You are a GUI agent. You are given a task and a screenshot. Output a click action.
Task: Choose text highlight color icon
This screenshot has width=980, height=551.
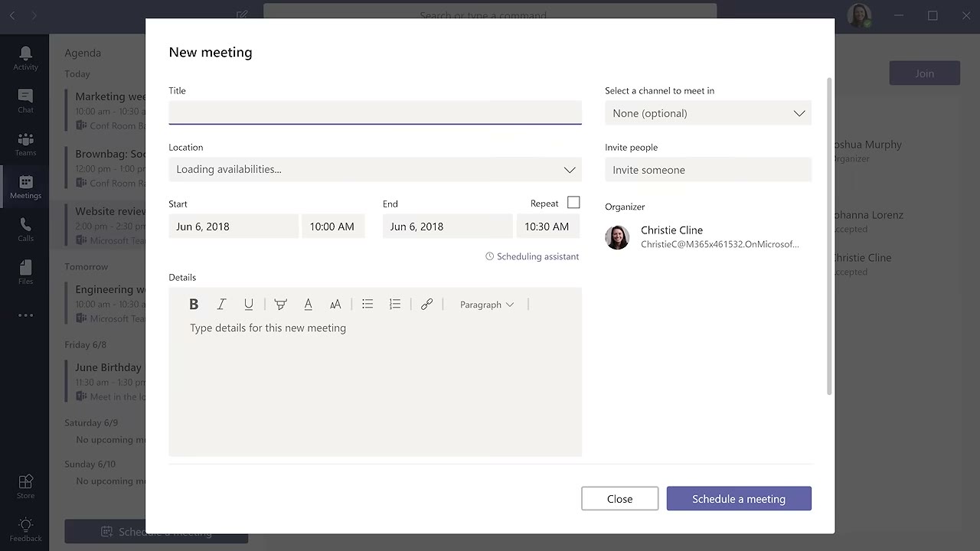tap(280, 305)
